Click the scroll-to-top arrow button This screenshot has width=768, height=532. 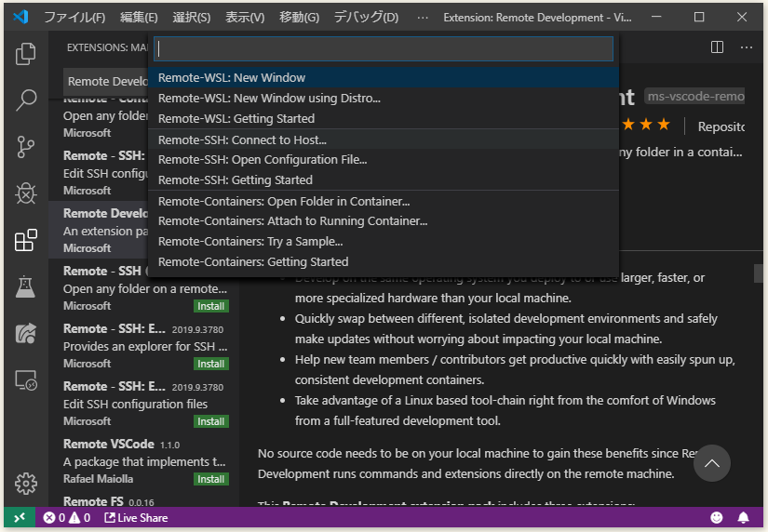(711, 463)
